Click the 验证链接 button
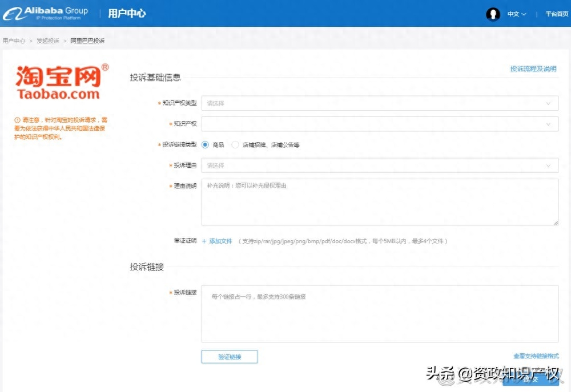Image resolution: width=571 pixels, height=392 pixels. click(x=230, y=357)
